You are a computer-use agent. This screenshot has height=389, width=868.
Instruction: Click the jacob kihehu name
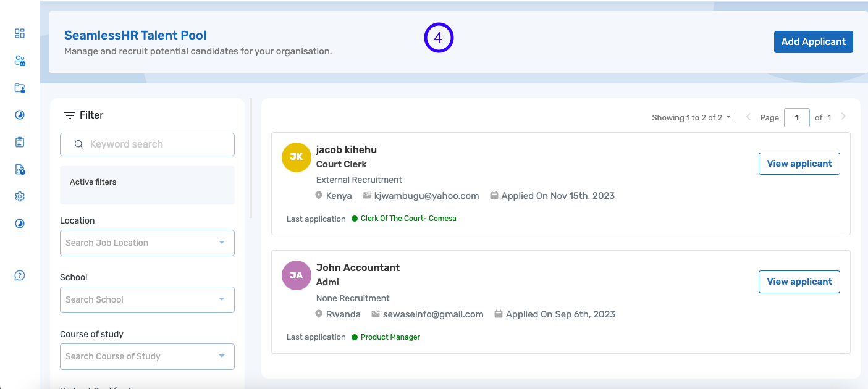pos(347,150)
